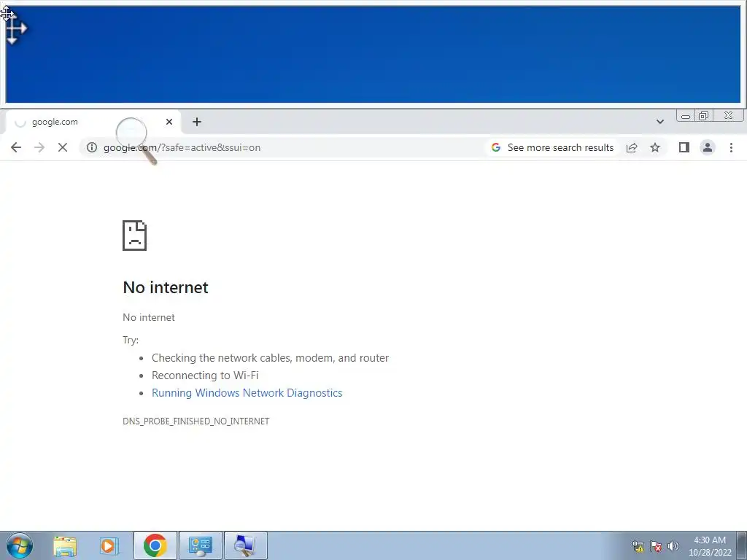
Task: Click 'Reconnecting to Wi-Fi' suggestion
Action: pyautogui.click(x=205, y=376)
